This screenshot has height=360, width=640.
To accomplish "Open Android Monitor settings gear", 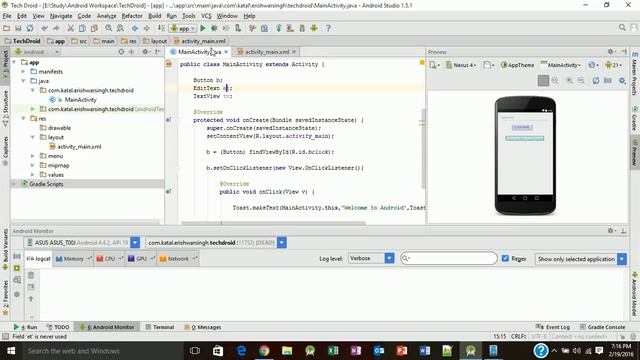I will pyautogui.click(x=611, y=231).
